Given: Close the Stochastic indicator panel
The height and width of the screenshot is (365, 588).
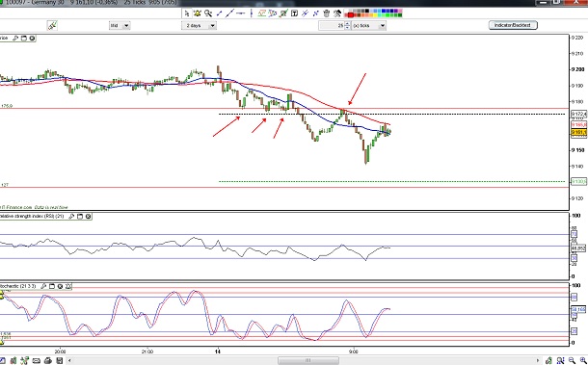Looking at the screenshot, I should click(x=60, y=286).
